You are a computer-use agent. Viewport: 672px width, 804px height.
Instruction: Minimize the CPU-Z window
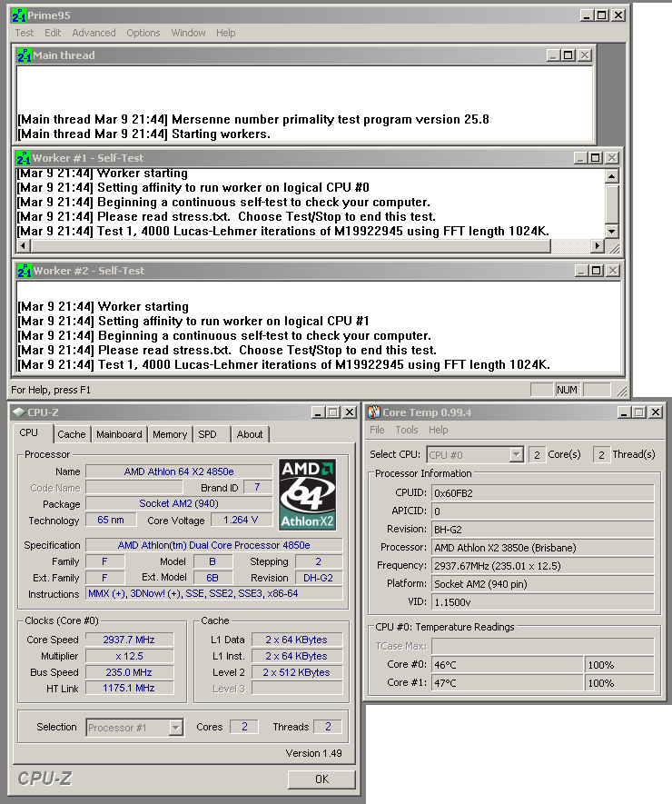(319, 412)
